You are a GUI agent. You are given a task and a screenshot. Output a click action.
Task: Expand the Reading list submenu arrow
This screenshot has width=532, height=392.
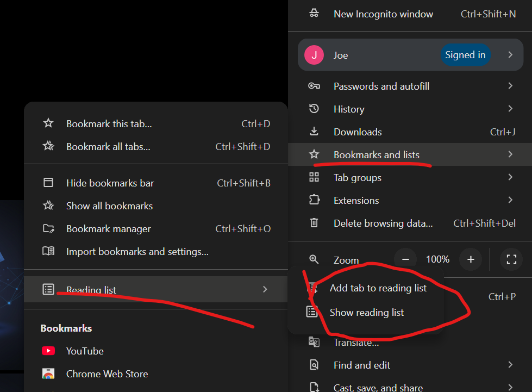coord(265,289)
